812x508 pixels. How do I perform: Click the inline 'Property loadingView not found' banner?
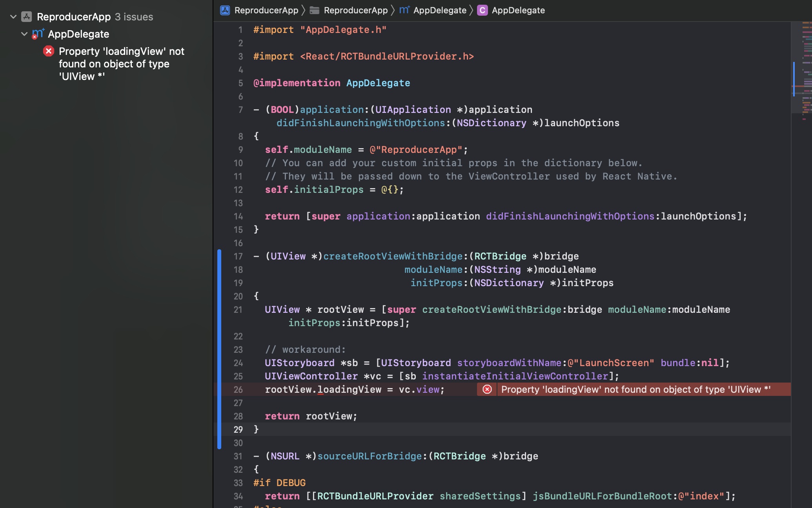click(x=635, y=389)
